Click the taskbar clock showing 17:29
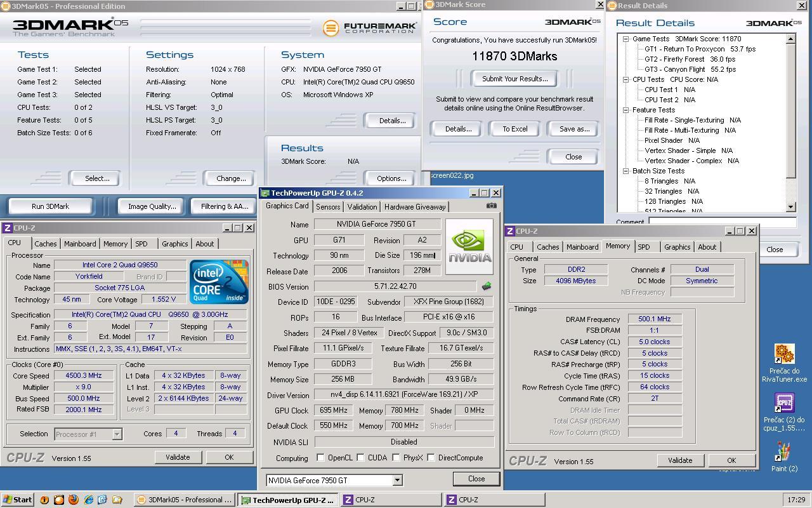Screen dimensions: 812x508 pos(796,500)
